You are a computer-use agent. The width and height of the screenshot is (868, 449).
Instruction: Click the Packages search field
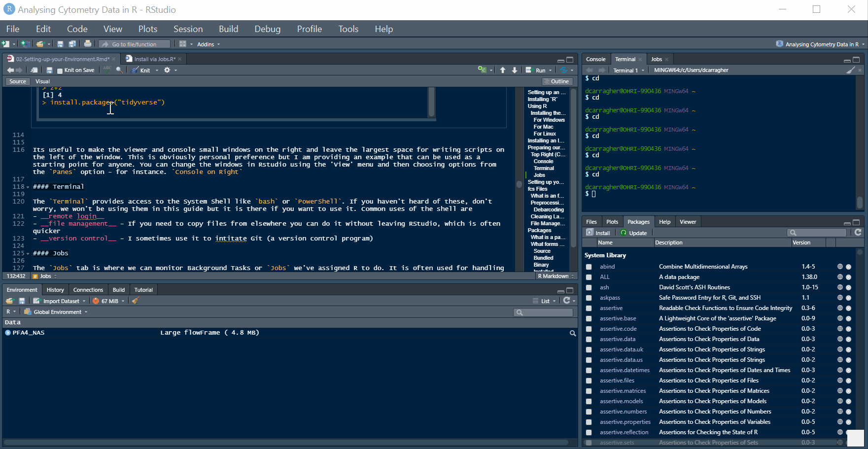pyautogui.click(x=816, y=233)
